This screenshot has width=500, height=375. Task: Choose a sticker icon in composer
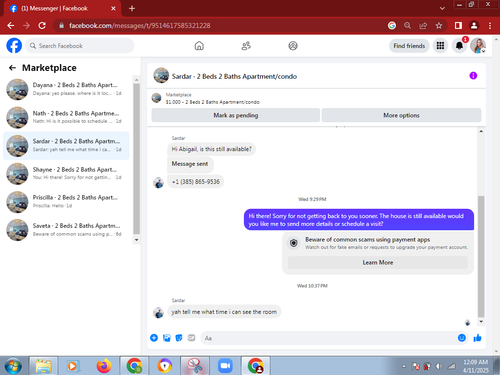click(x=179, y=338)
